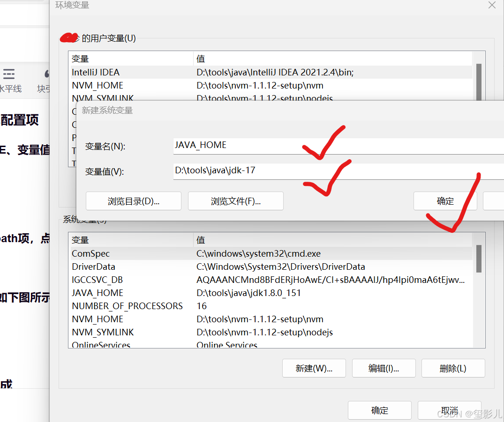The width and height of the screenshot is (504, 422).
Task: Click the 变量名(N) name input field
Action: tap(281, 145)
